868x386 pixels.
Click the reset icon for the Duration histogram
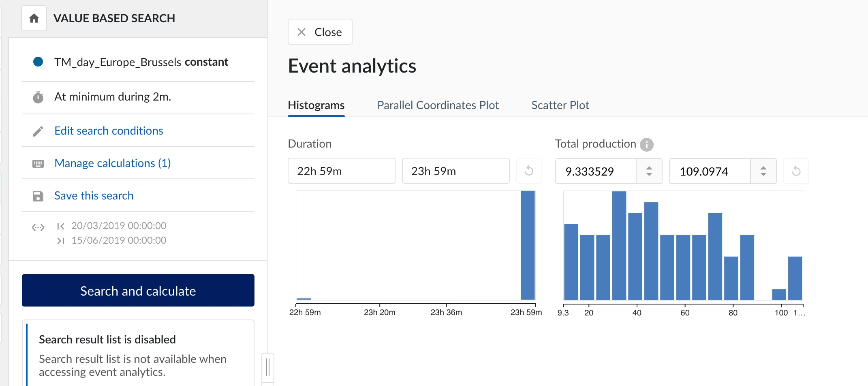pyautogui.click(x=529, y=171)
